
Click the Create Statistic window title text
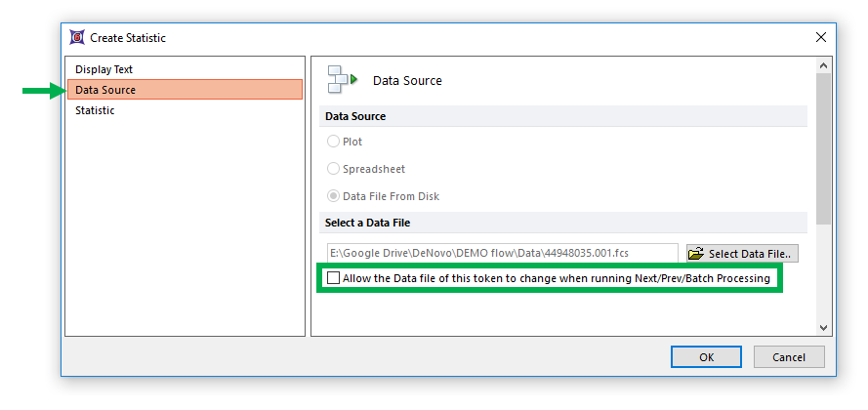pyautogui.click(x=128, y=38)
